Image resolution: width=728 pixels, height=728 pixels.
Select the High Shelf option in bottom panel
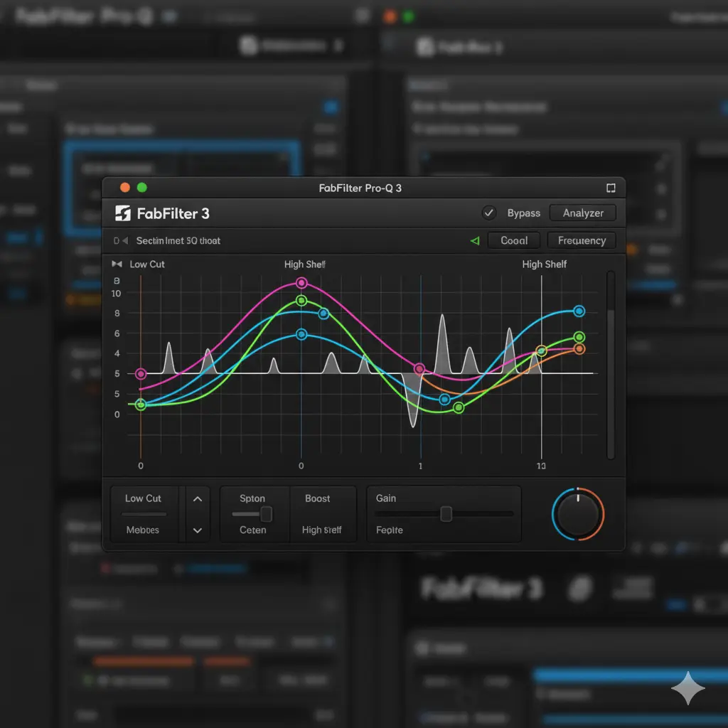[321, 530]
